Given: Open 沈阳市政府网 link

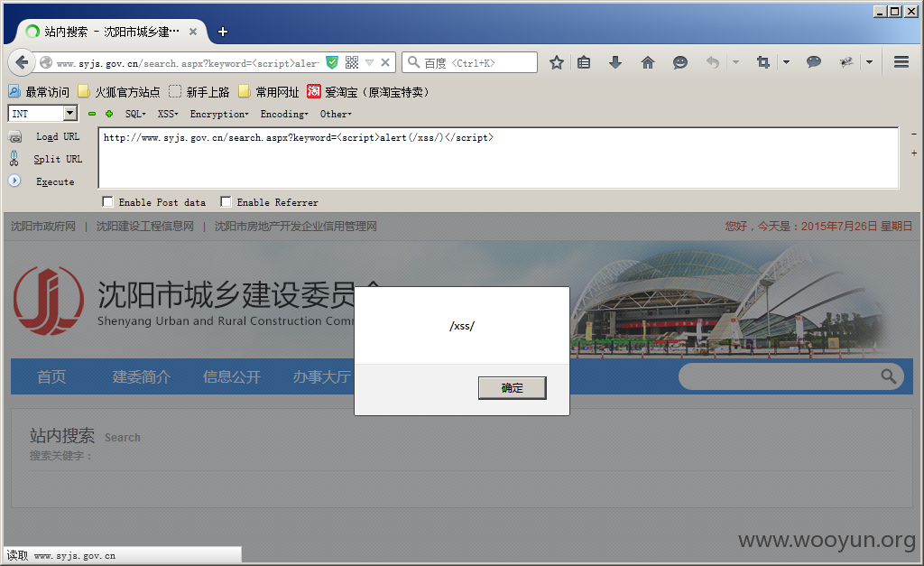Looking at the screenshot, I should (43, 227).
